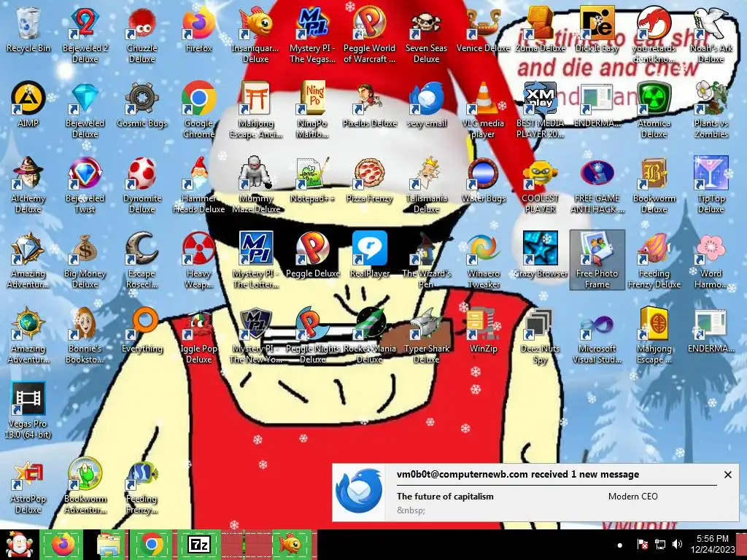747x560 pixels.
Task: Open TipTop Deluxe desktop icon
Action: tap(711, 184)
